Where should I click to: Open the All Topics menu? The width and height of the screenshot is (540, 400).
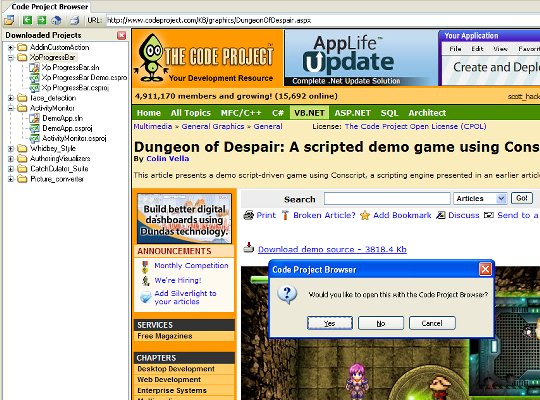tap(190, 113)
